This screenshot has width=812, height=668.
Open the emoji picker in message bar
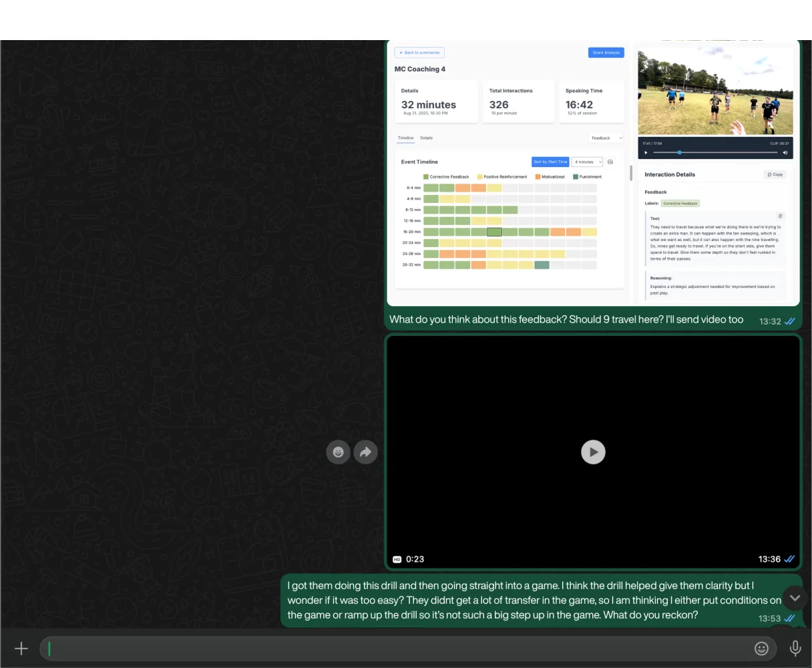[761, 649]
